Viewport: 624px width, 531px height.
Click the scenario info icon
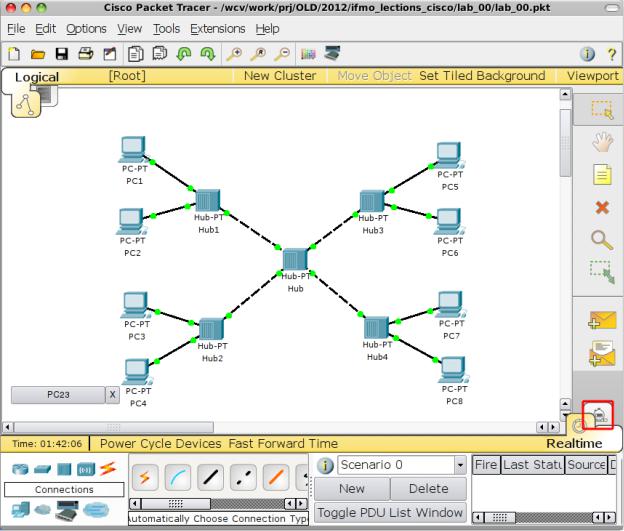click(x=326, y=465)
